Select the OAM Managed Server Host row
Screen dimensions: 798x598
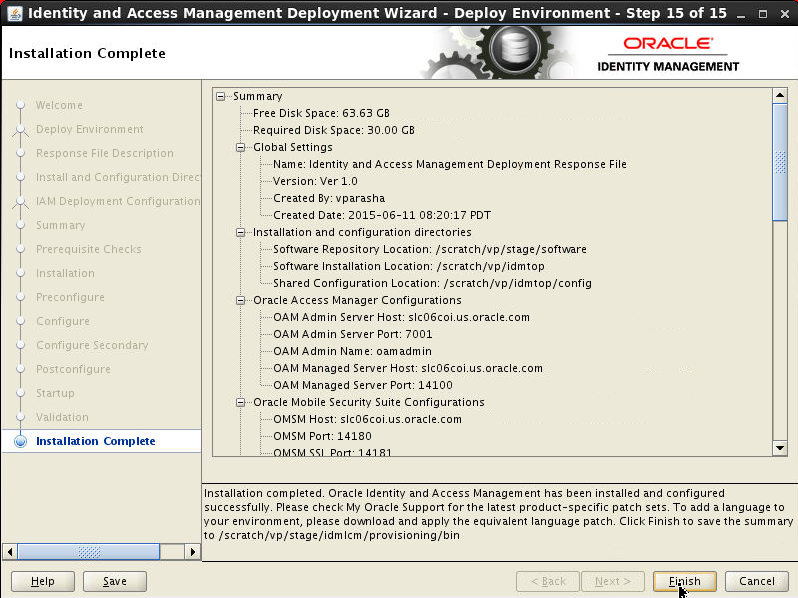pyautogui.click(x=408, y=368)
